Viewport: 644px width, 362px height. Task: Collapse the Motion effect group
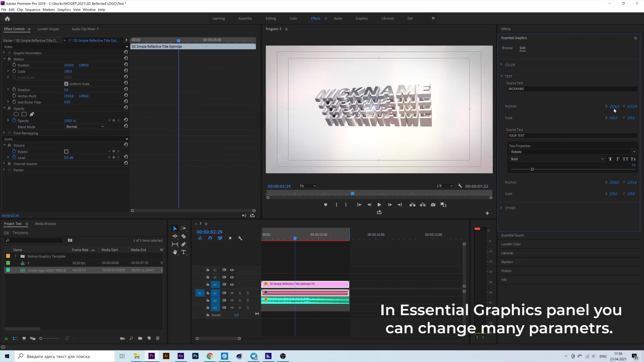tap(4, 59)
